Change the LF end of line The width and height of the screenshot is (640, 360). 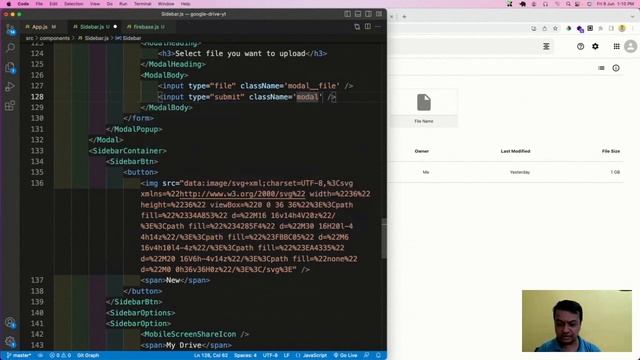287,356
